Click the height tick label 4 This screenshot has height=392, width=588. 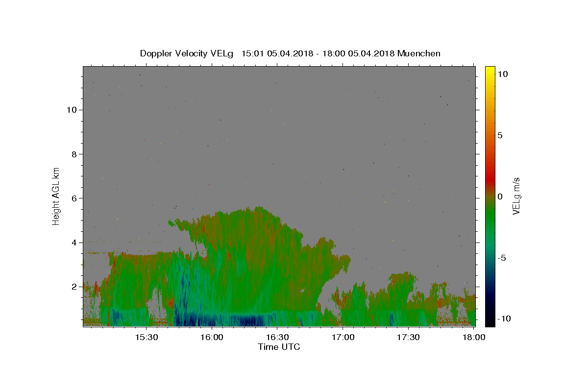[x=74, y=243]
